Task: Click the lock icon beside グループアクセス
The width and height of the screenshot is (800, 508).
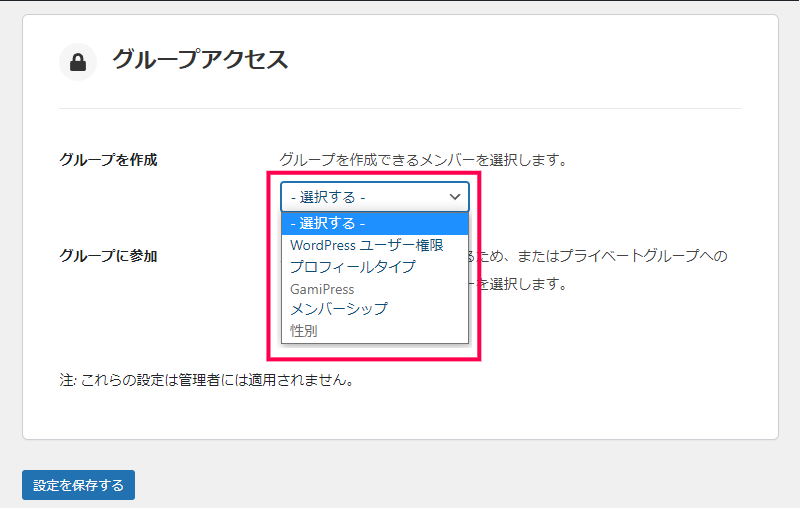Action: pos(78,62)
